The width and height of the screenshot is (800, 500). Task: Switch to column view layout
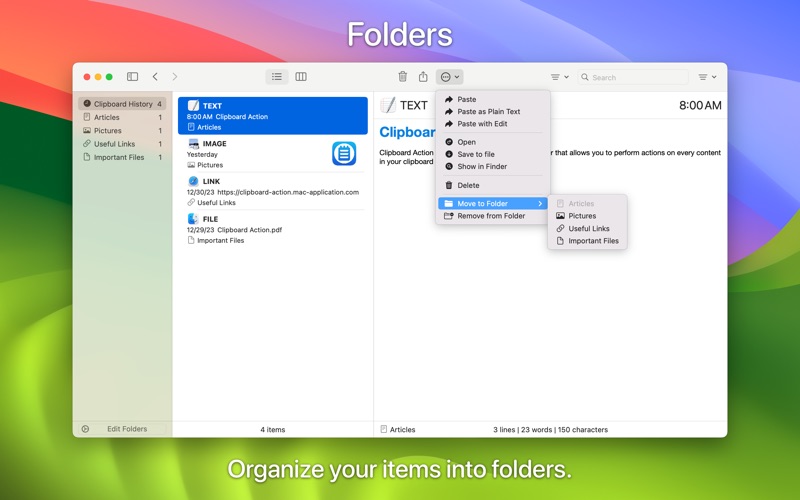pyautogui.click(x=301, y=77)
